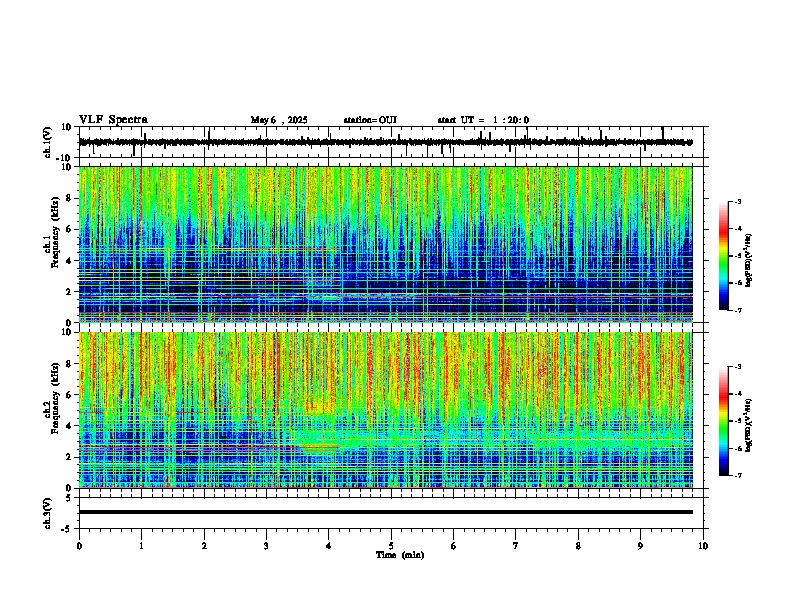The height and width of the screenshot is (612, 792).
Task: Click the time axis tick label "5"
Action: pyautogui.click(x=391, y=546)
